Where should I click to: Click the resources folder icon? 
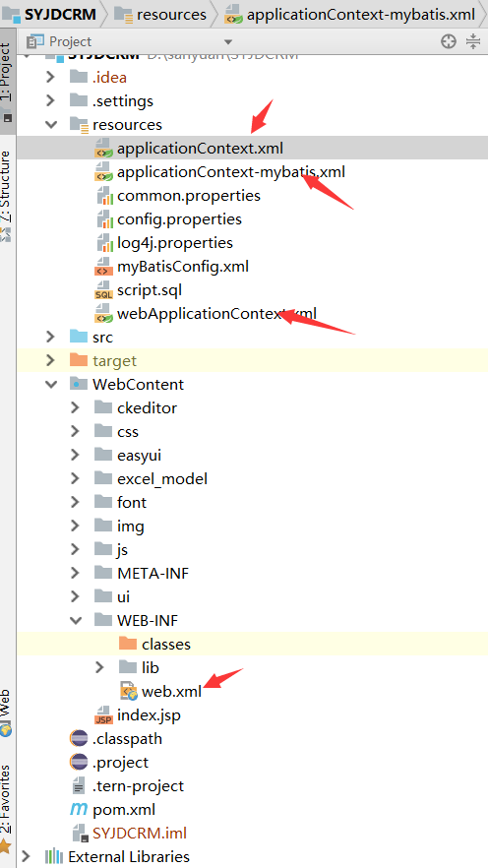(79, 125)
